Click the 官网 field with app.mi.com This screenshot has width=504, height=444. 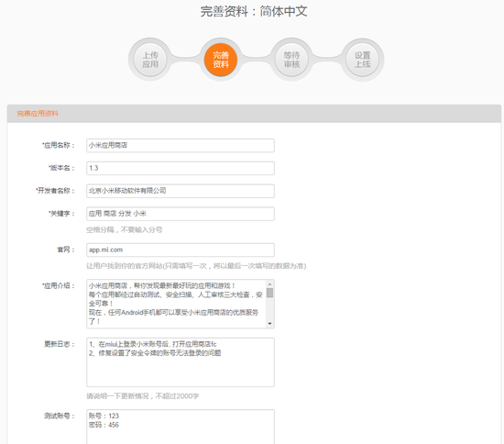[181, 250]
